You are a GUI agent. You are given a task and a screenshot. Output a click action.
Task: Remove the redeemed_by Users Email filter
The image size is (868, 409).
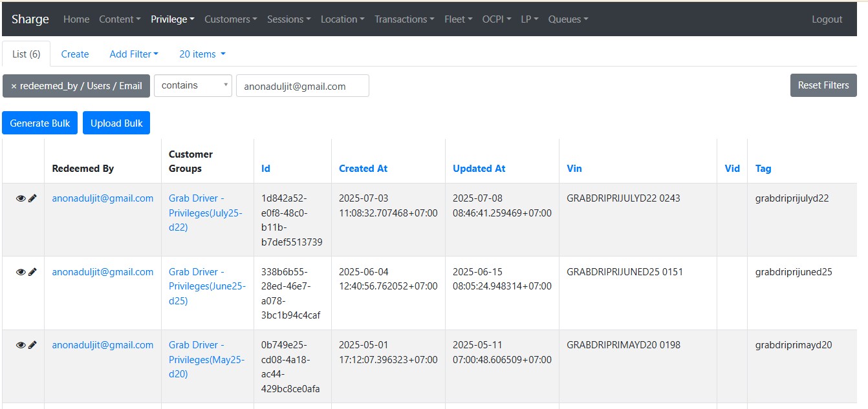pyautogui.click(x=14, y=86)
